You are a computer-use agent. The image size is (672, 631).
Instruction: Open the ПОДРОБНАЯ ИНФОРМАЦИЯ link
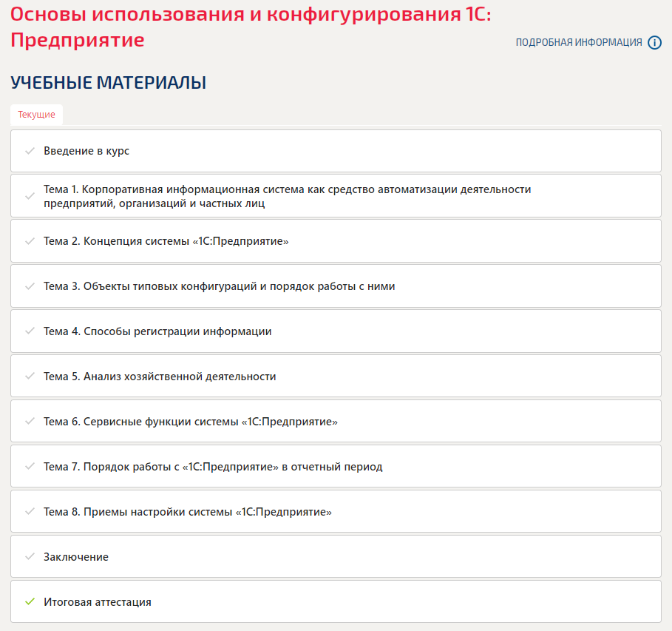(x=579, y=42)
